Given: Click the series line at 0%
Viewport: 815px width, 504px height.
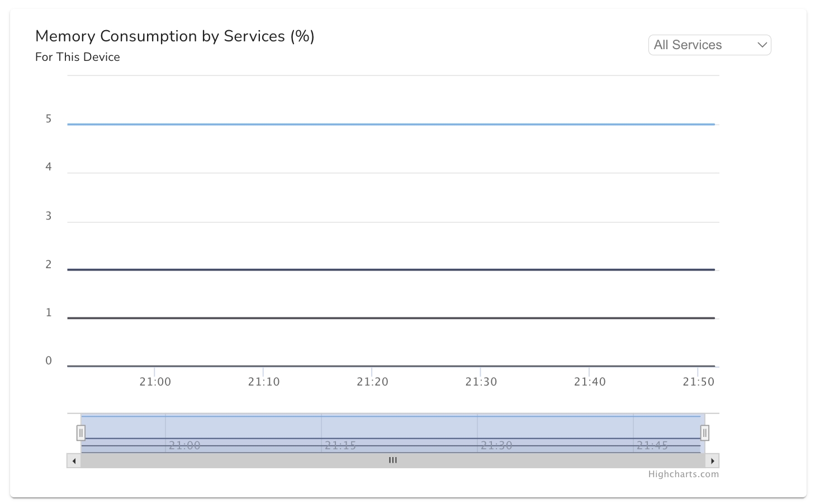Looking at the screenshot, I should (x=391, y=366).
